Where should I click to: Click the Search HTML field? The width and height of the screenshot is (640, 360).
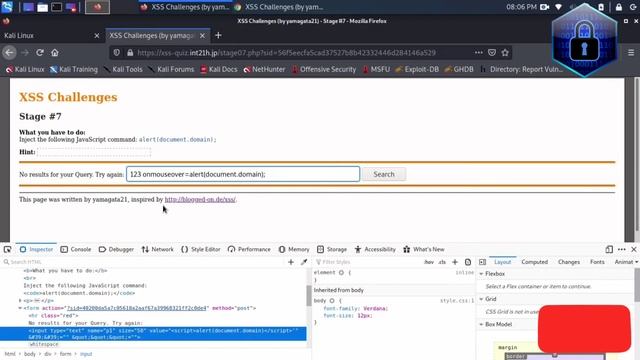pyautogui.click(x=143, y=262)
